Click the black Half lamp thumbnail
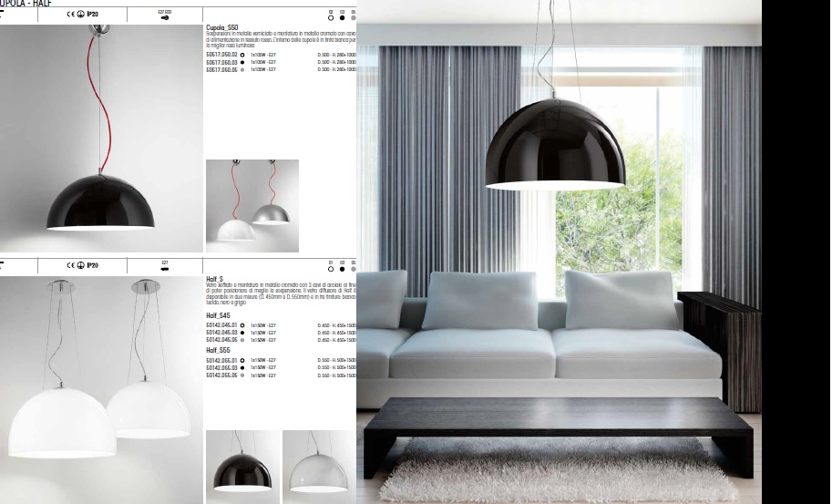This screenshot has width=832, height=504. [x=242, y=467]
